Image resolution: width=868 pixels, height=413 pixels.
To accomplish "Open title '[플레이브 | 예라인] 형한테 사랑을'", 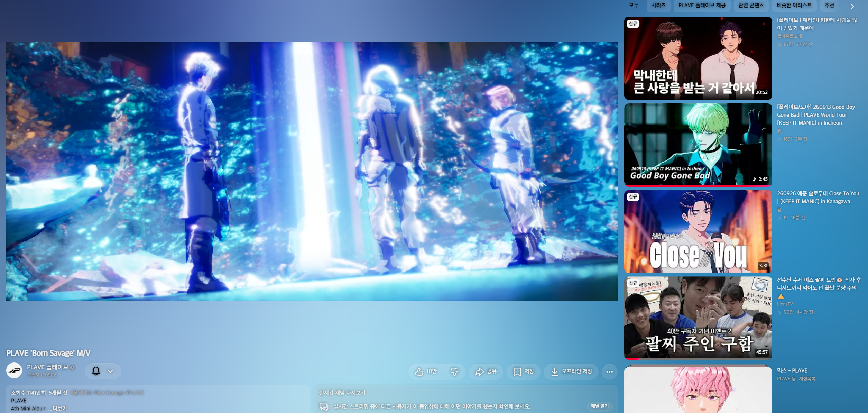I will point(817,24).
